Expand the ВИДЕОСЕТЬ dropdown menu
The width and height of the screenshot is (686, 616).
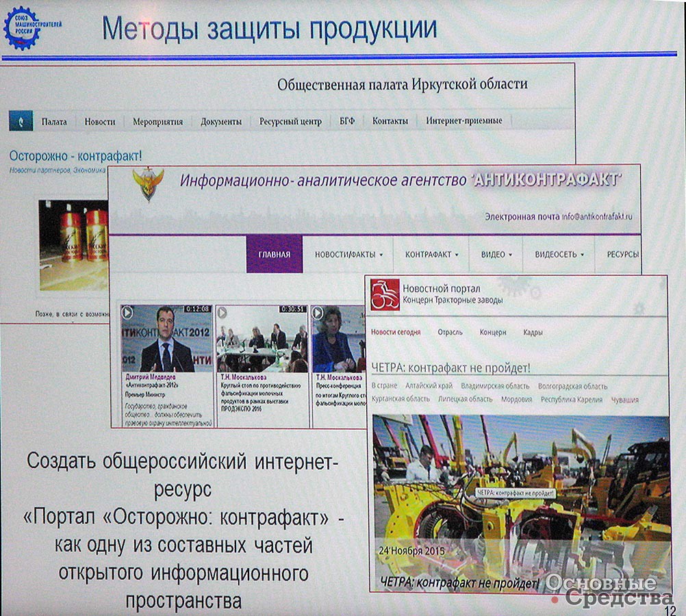[559, 255]
